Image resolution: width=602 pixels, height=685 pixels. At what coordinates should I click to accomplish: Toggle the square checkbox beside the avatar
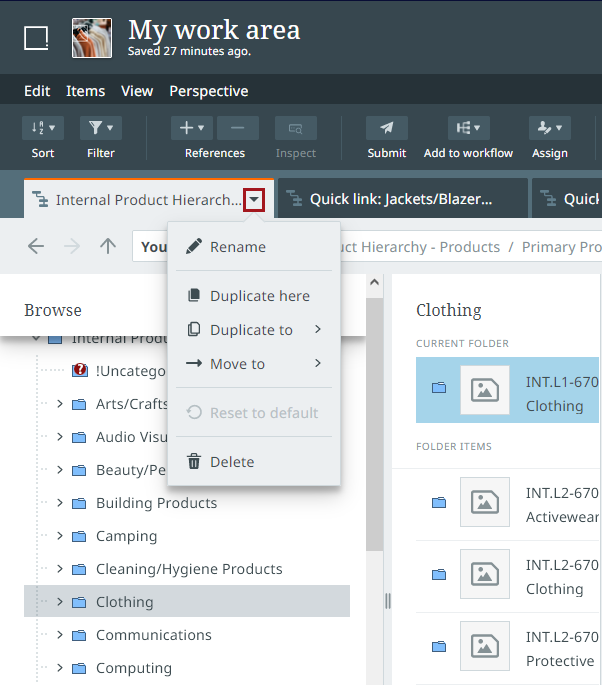pyautogui.click(x=36, y=38)
